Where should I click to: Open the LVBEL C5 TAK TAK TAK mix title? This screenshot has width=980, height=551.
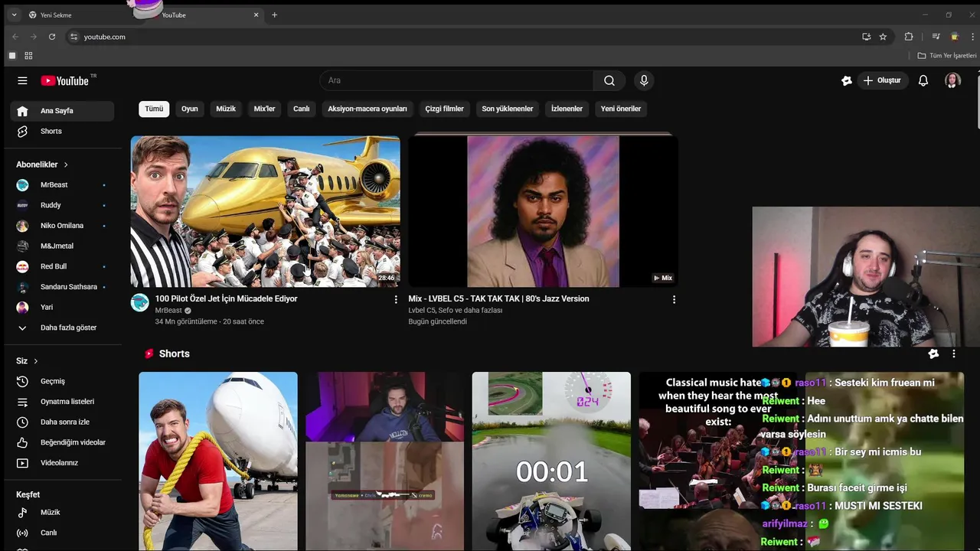pyautogui.click(x=498, y=298)
